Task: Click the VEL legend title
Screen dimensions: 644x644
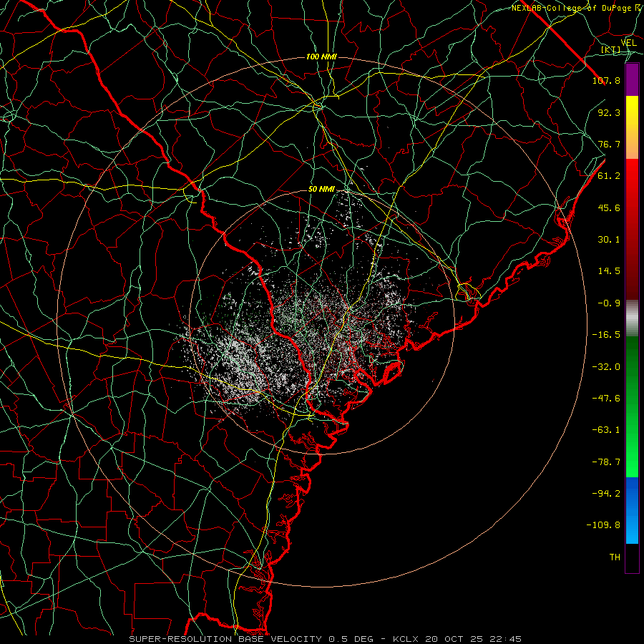Action: tap(629, 43)
